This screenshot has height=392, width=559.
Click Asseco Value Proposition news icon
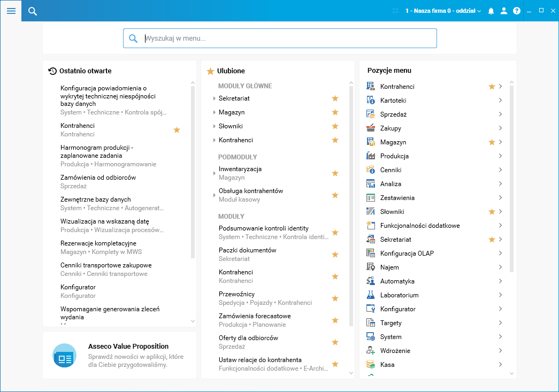click(x=65, y=355)
